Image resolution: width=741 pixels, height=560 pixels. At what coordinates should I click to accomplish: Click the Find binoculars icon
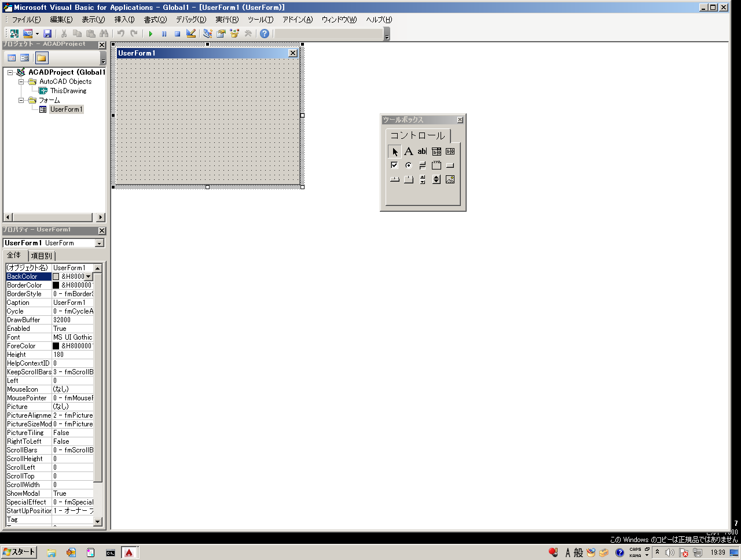[104, 34]
